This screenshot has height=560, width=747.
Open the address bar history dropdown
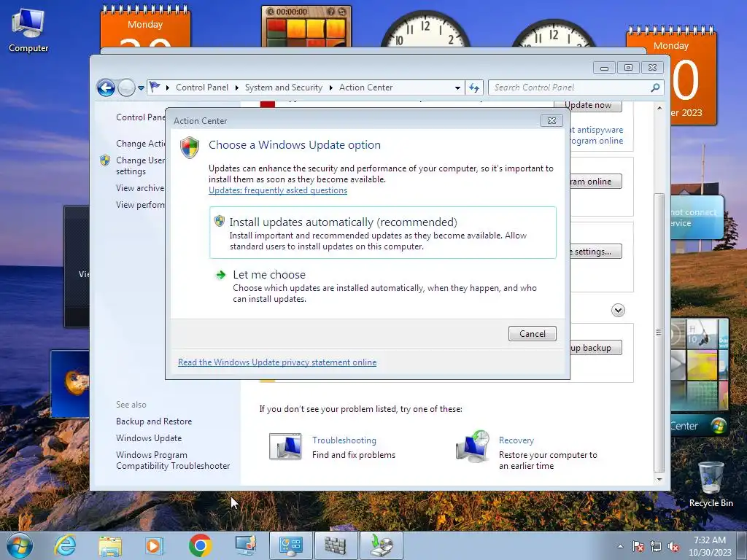coord(457,87)
